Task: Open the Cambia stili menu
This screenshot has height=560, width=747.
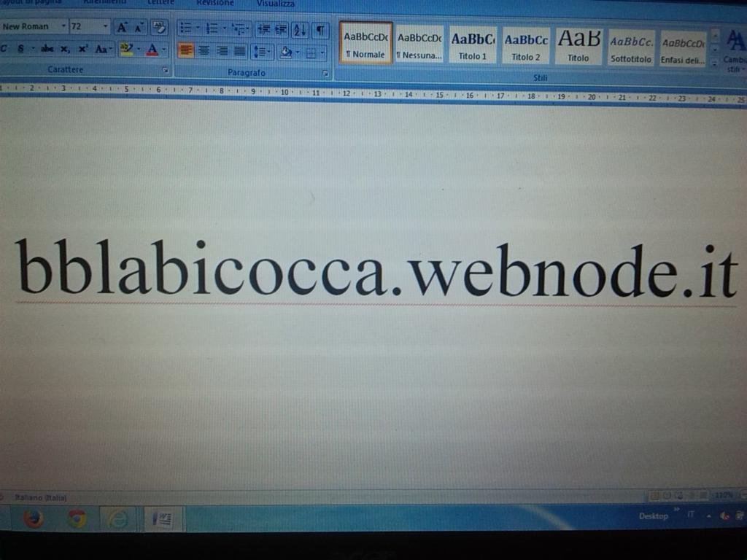Action: pos(735,52)
